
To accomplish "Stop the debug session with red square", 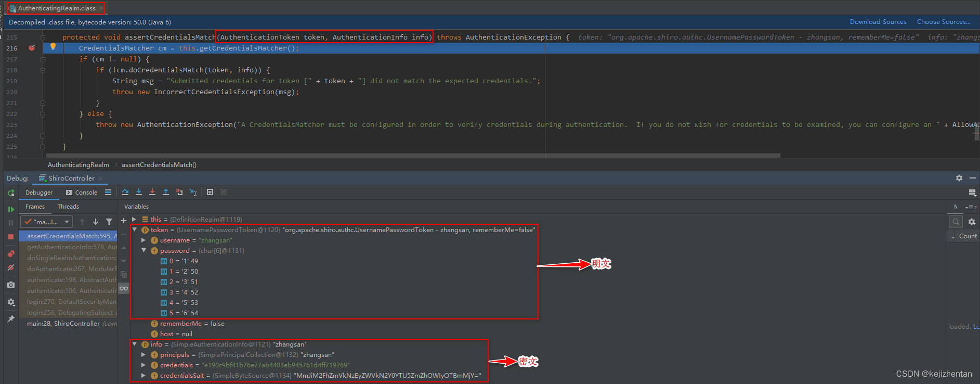I will [x=11, y=237].
